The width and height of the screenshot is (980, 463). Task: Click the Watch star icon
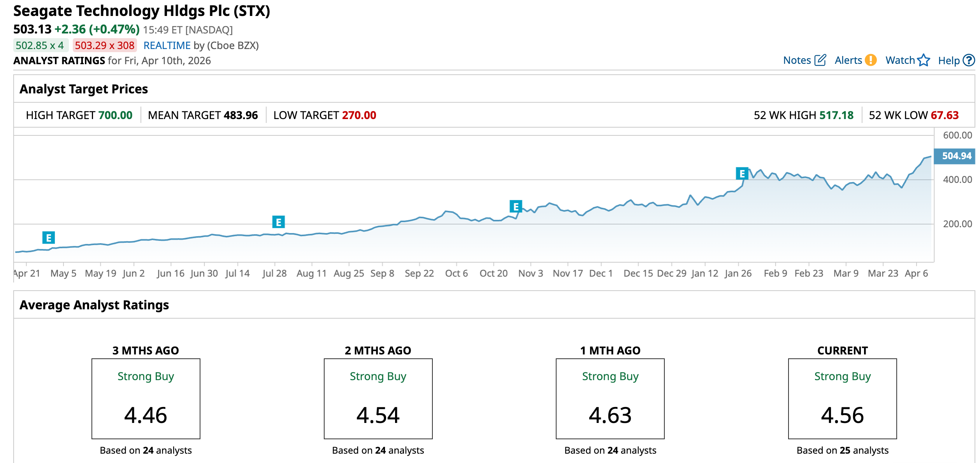point(923,60)
